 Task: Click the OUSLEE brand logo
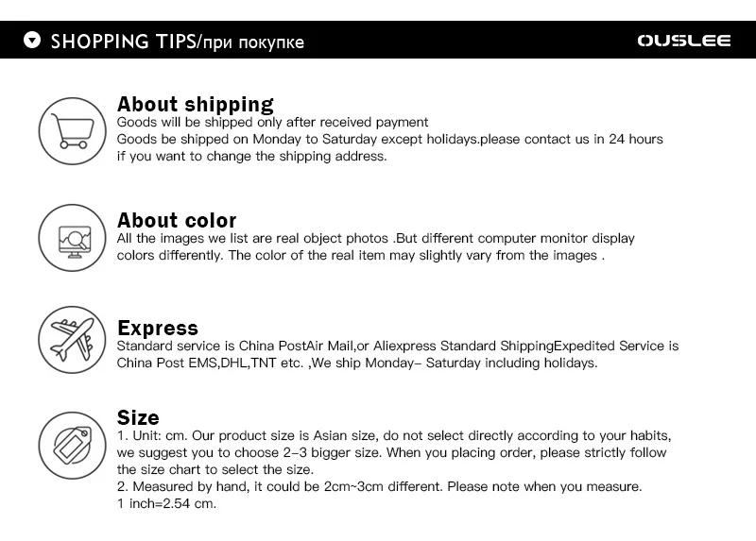[x=683, y=41]
